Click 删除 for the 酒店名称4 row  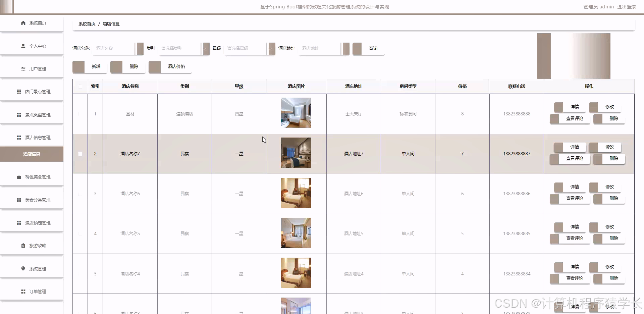point(609,278)
